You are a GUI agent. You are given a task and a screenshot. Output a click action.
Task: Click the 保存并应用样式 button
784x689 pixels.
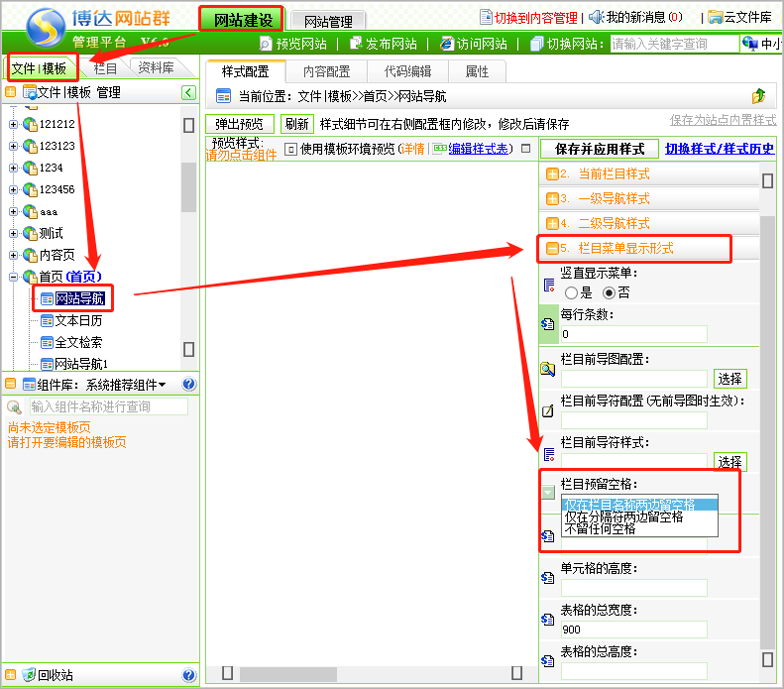pos(600,149)
